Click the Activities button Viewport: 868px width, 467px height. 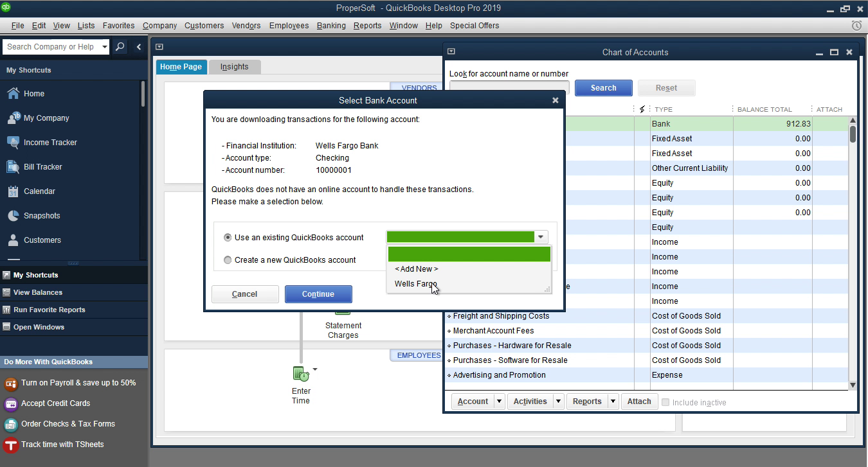tap(530, 401)
